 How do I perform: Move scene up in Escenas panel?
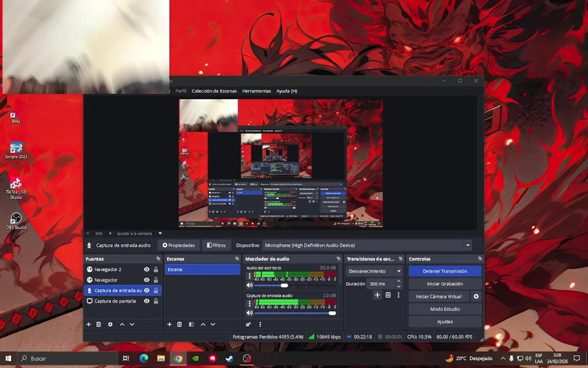point(203,325)
